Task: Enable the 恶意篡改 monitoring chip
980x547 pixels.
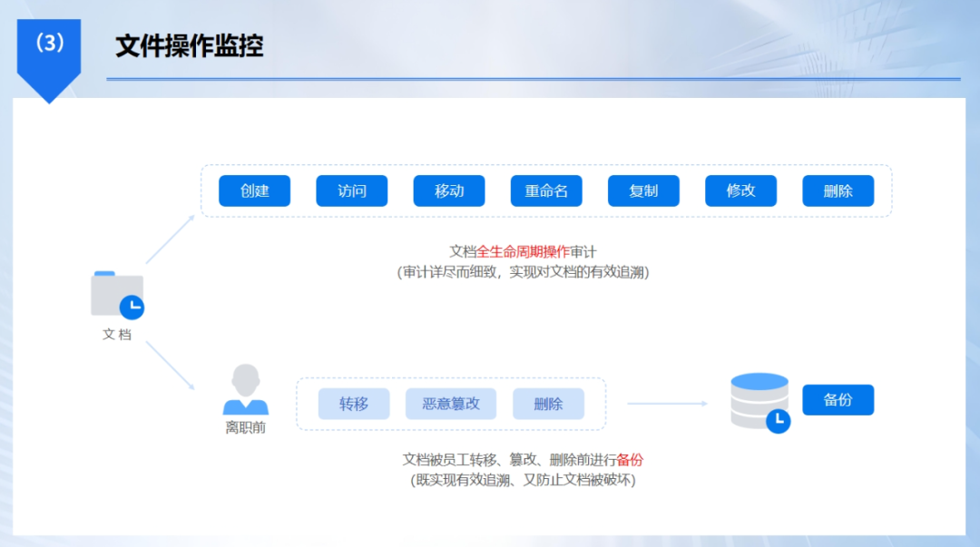Action: click(x=451, y=404)
